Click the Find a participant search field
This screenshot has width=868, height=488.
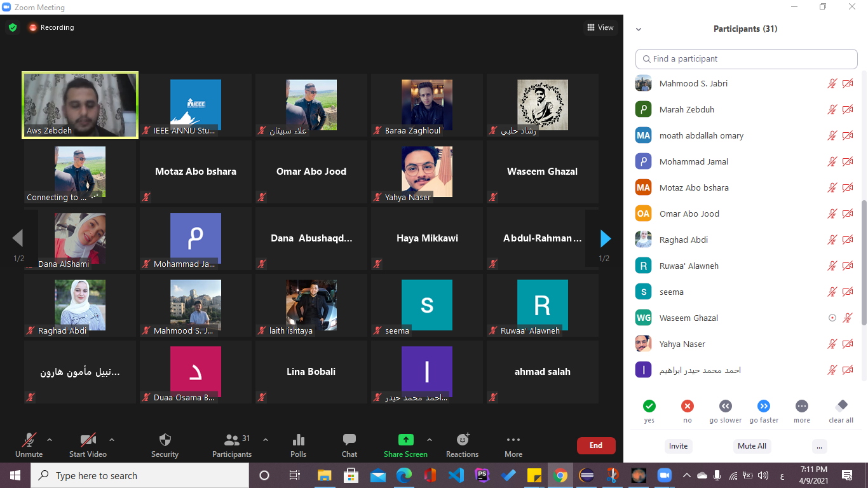click(747, 58)
